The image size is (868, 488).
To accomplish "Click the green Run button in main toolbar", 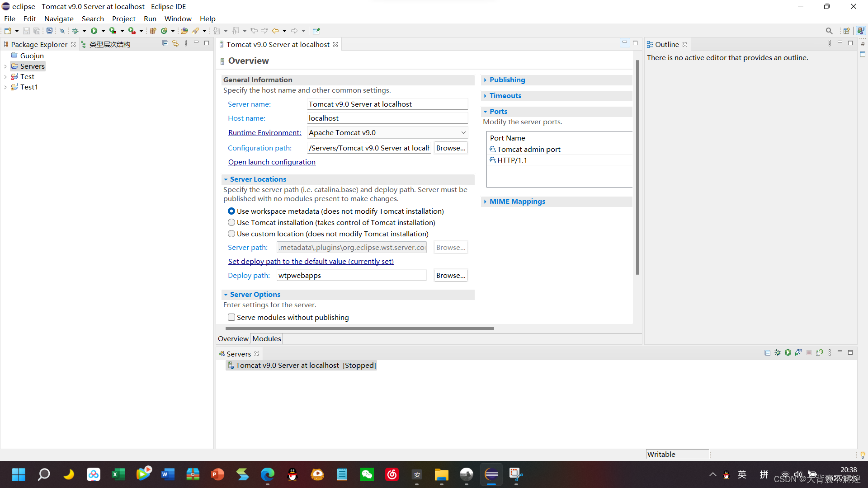I will pyautogui.click(x=94, y=31).
